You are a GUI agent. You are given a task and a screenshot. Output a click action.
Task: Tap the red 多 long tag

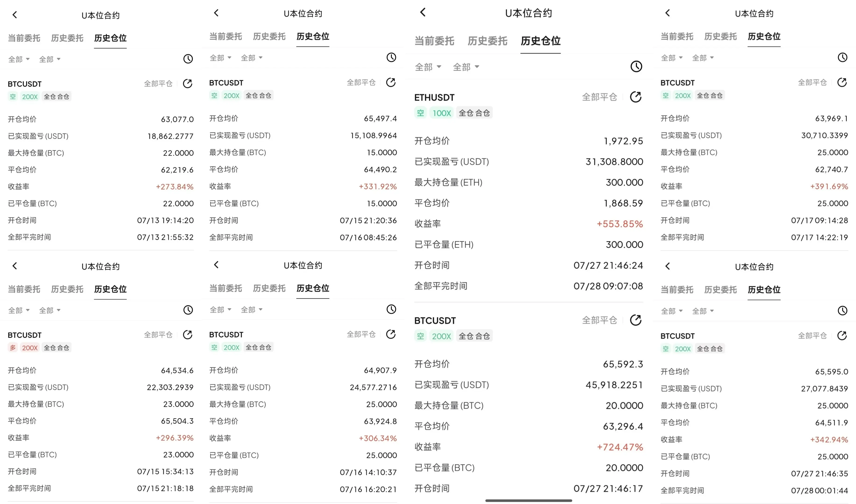coord(13,347)
